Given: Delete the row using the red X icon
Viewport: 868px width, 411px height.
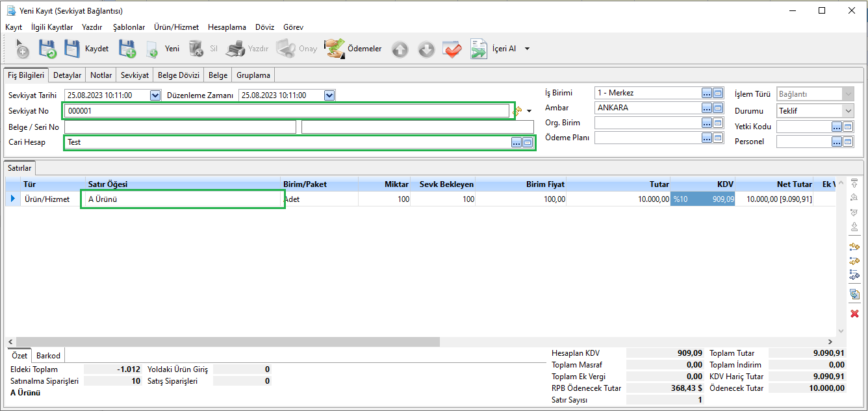Looking at the screenshot, I should [854, 314].
